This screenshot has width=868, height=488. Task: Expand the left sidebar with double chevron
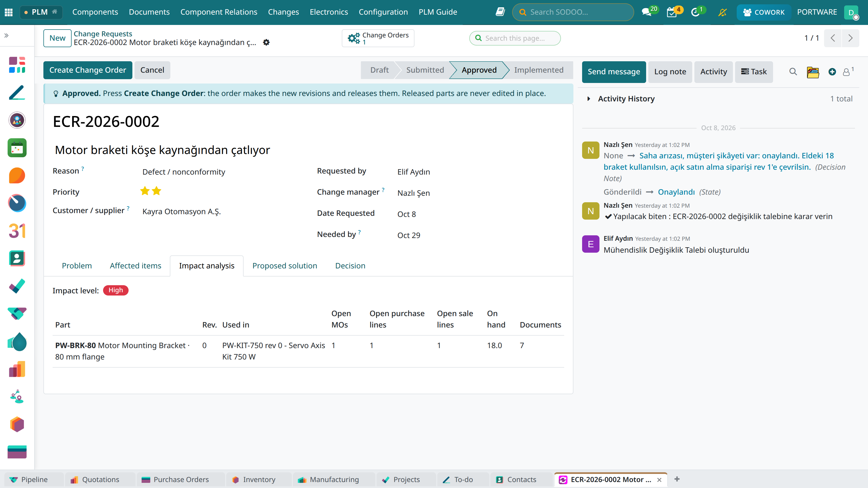[7, 35]
